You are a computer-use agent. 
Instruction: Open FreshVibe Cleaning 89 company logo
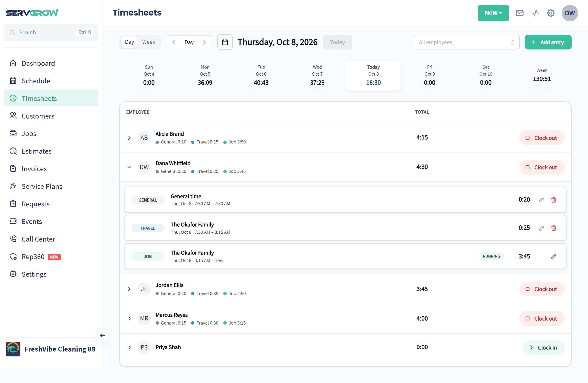[x=13, y=349]
